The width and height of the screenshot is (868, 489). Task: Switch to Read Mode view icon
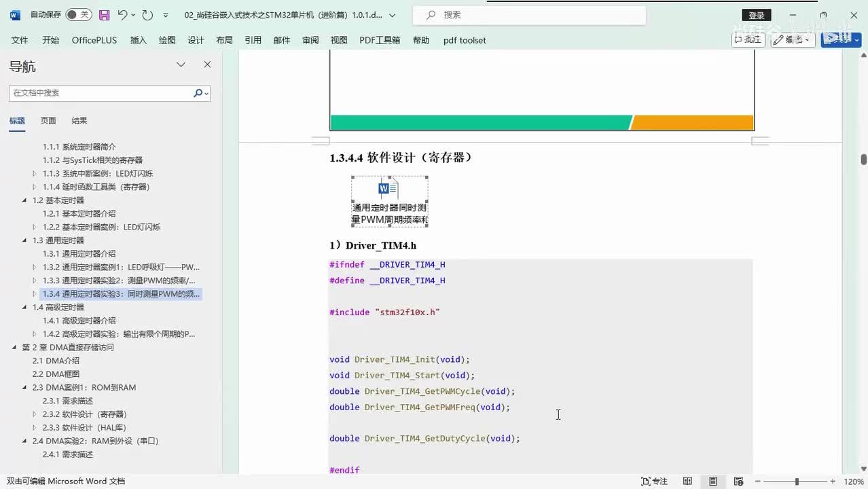click(x=687, y=482)
